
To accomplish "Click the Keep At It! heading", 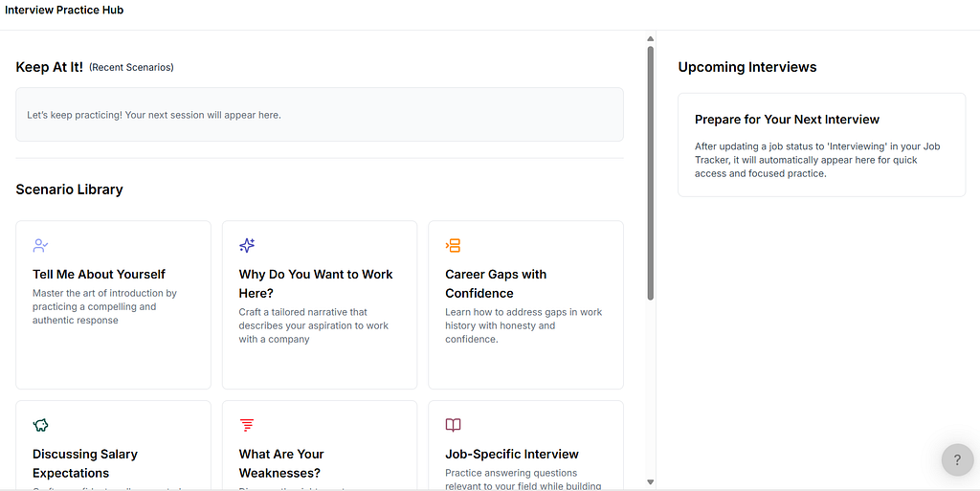I will click(50, 67).
